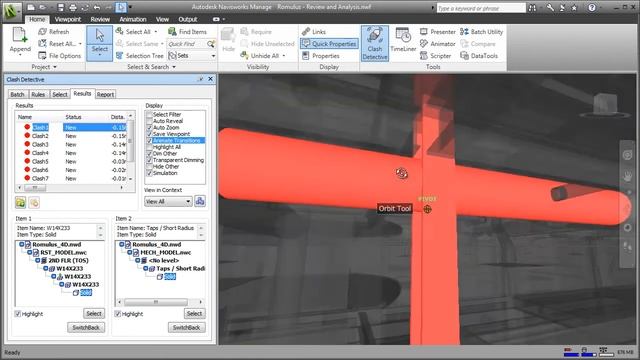Open the Viewpoint ribbon tab
This screenshot has height=360, width=640.
click(68, 19)
